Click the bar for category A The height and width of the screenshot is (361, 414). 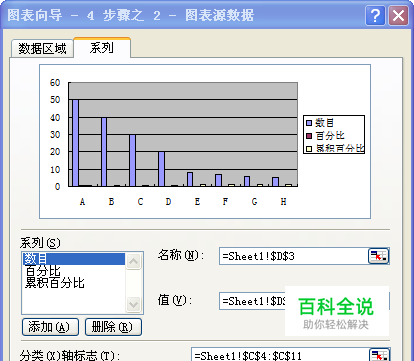pyautogui.click(x=76, y=143)
